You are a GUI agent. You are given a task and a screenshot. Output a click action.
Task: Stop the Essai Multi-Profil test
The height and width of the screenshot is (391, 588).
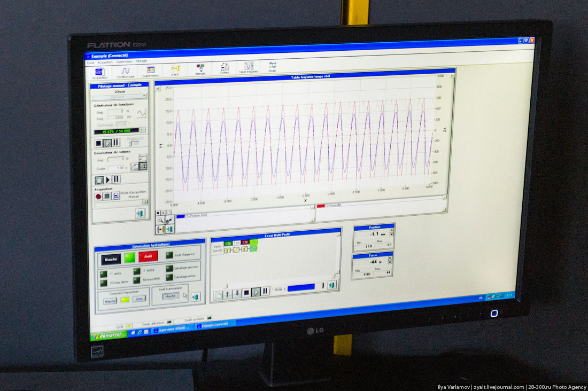(246, 293)
